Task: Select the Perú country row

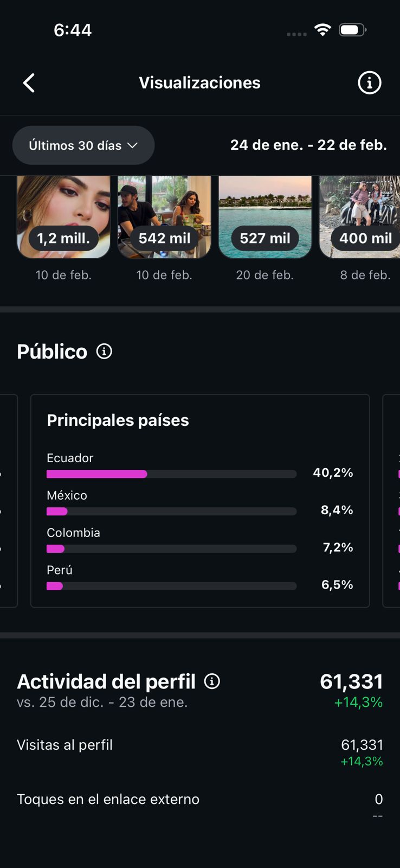Action: coord(199,578)
